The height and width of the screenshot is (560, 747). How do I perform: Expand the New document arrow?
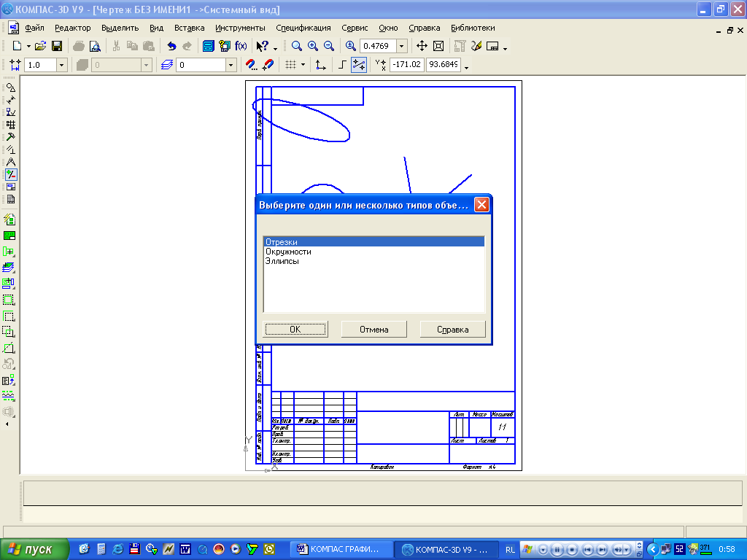[28, 46]
